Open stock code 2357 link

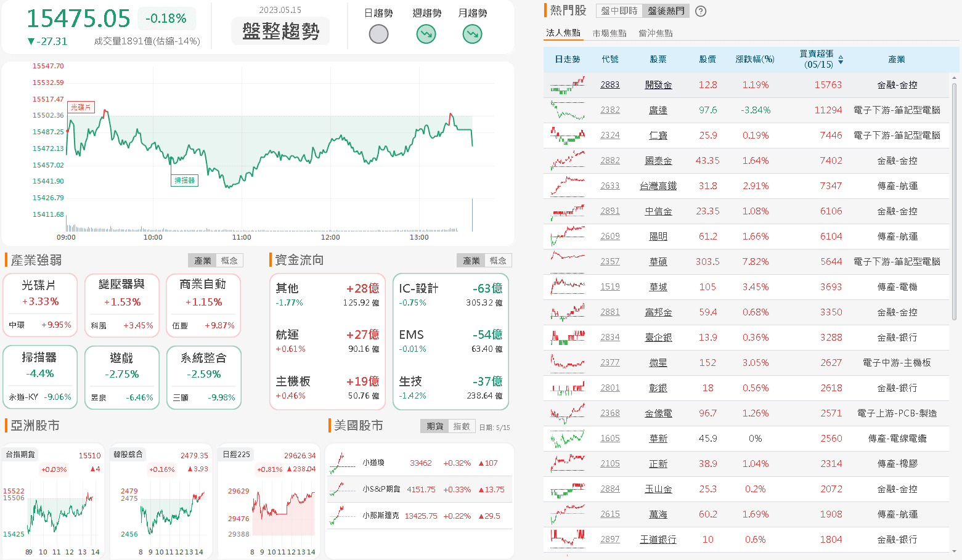pos(610,262)
